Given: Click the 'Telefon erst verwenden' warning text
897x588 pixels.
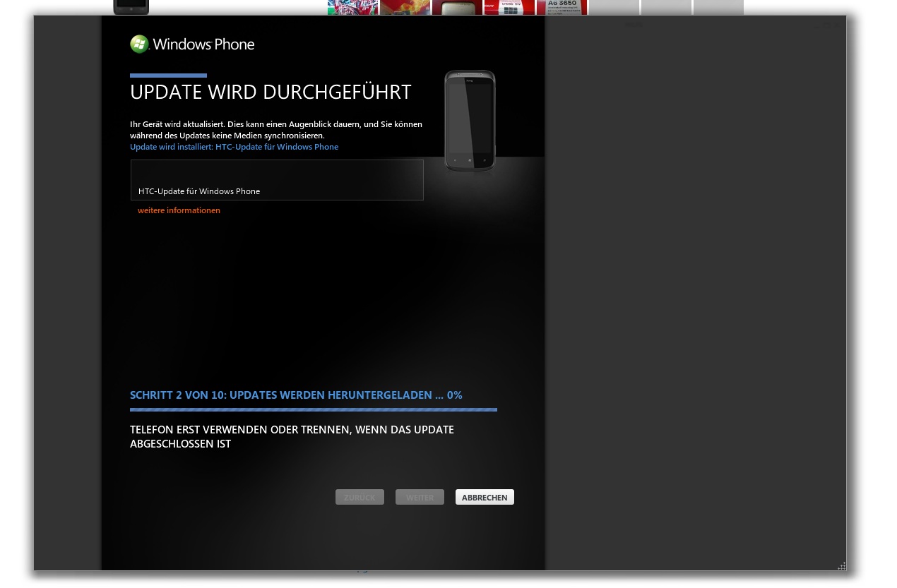Looking at the screenshot, I should (x=292, y=437).
